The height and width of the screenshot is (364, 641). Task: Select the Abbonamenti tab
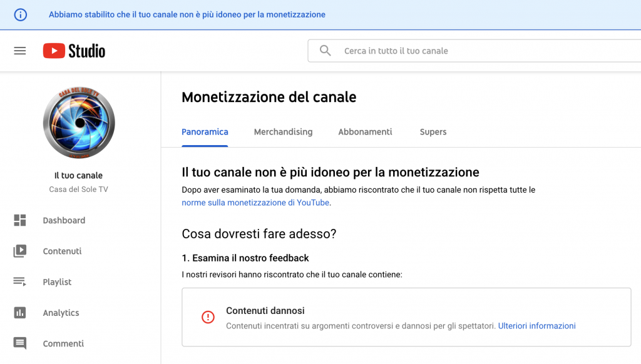[x=365, y=132]
